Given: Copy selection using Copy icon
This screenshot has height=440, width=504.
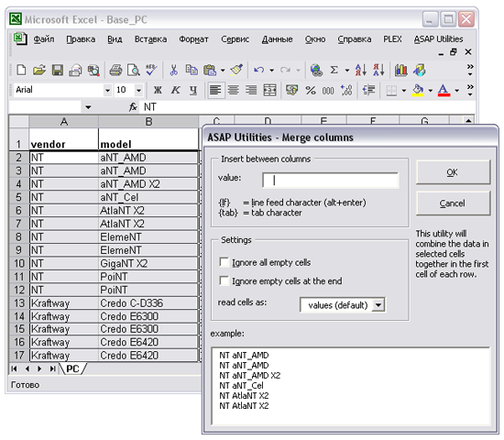Looking at the screenshot, I should pos(192,70).
